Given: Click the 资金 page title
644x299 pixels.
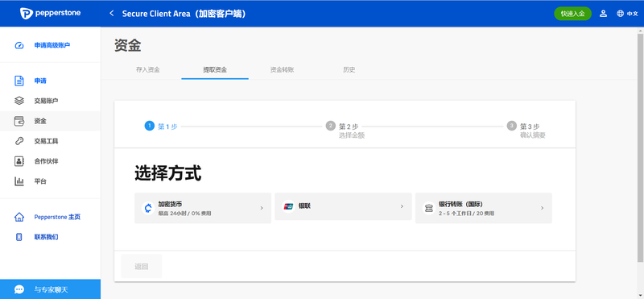Looking at the screenshot, I should pyautogui.click(x=128, y=45).
